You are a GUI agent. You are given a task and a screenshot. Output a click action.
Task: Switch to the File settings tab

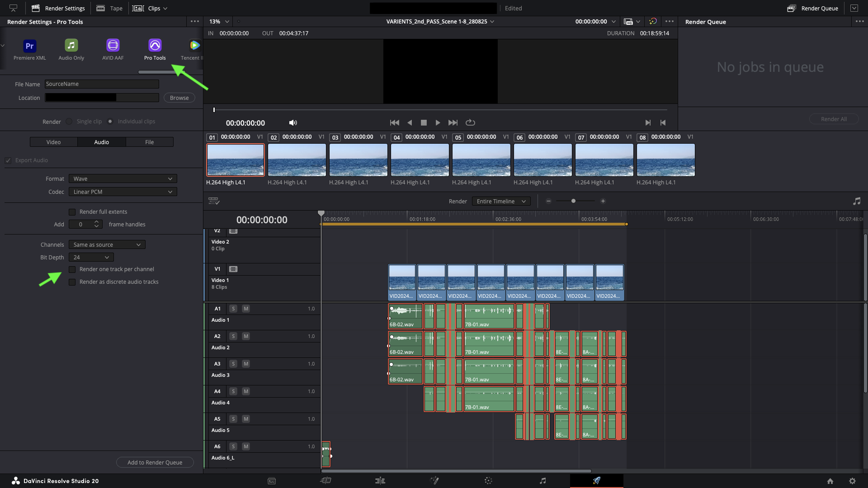[149, 142]
